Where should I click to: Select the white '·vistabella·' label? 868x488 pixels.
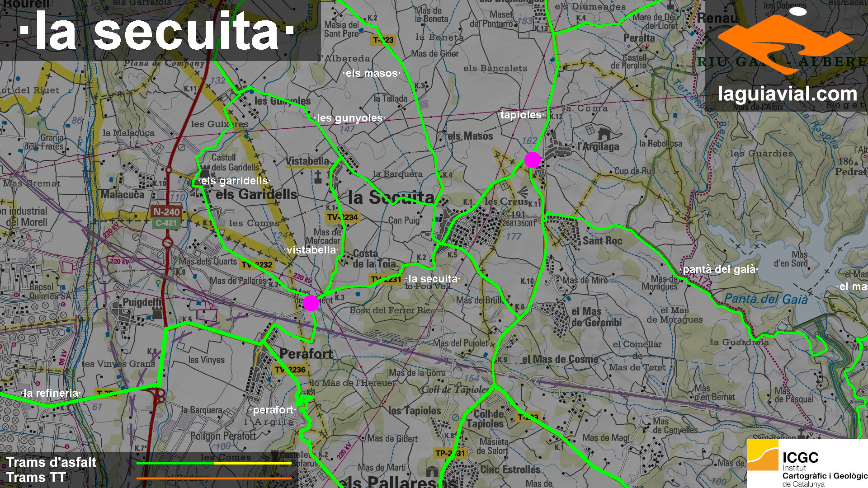311,250
